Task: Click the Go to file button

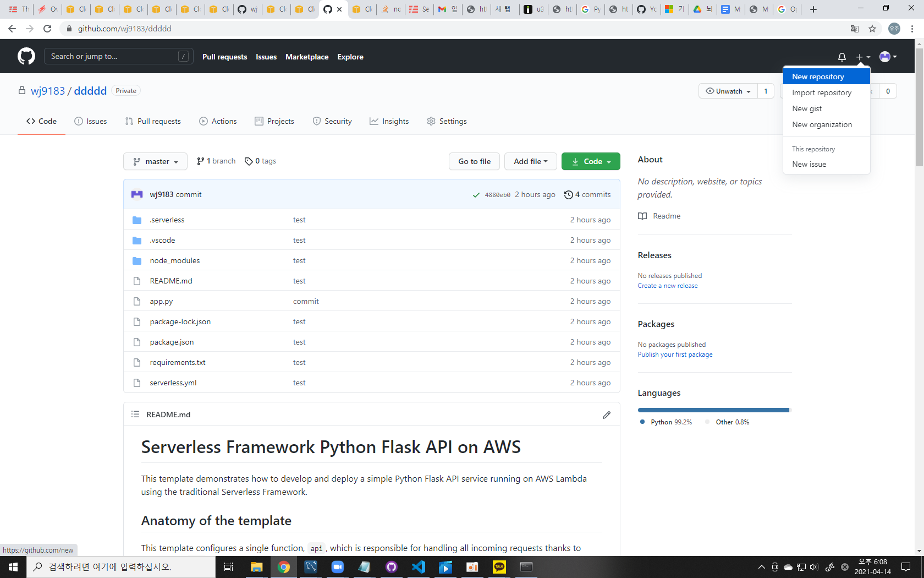Action: (475, 161)
